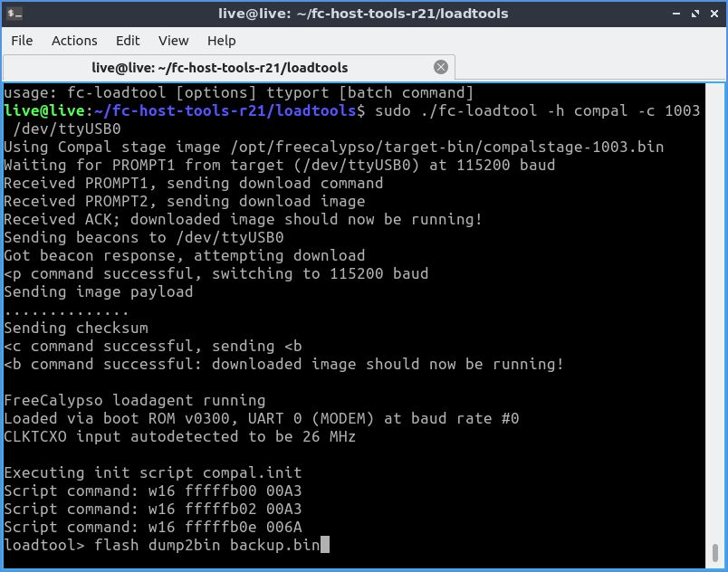This screenshot has width=728, height=572.
Task: Click 'Received ACK; downloaded image' line
Action: (x=244, y=219)
